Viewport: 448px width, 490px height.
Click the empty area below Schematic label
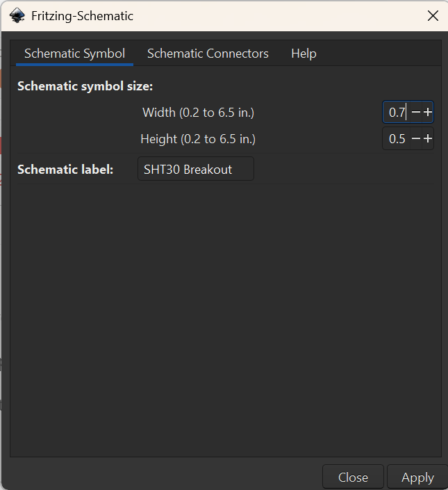[x=226, y=319]
